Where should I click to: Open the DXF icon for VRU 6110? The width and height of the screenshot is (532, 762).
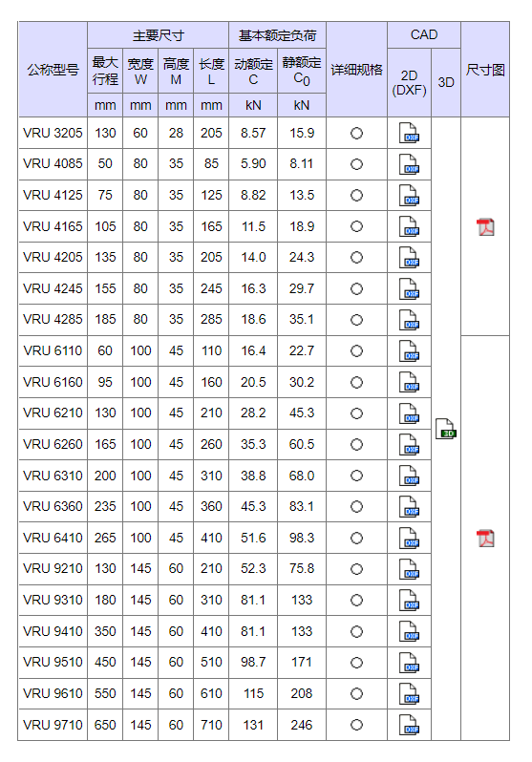tap(409, 350)
